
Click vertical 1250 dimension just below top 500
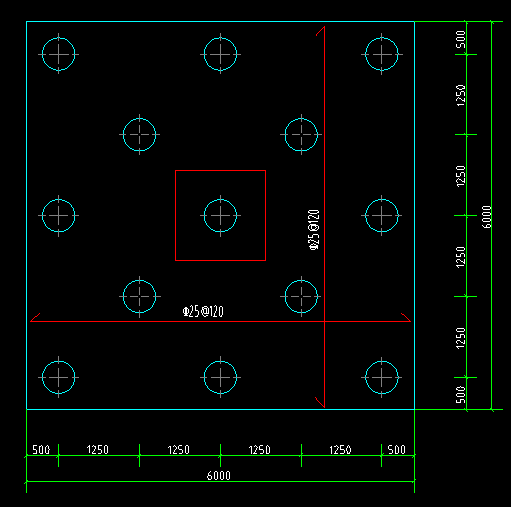pyautogui.click(x=461, y=95)
